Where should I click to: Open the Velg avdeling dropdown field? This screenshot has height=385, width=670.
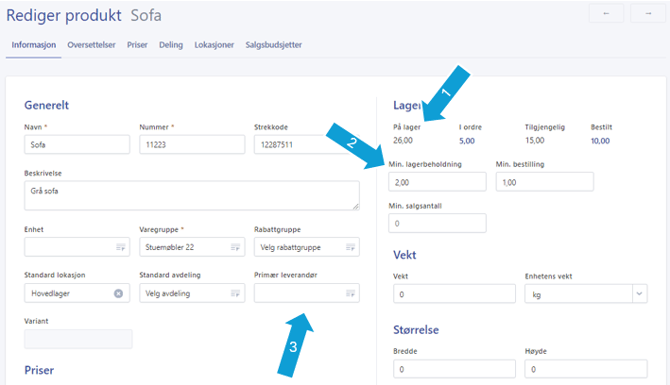pos(192,293)
